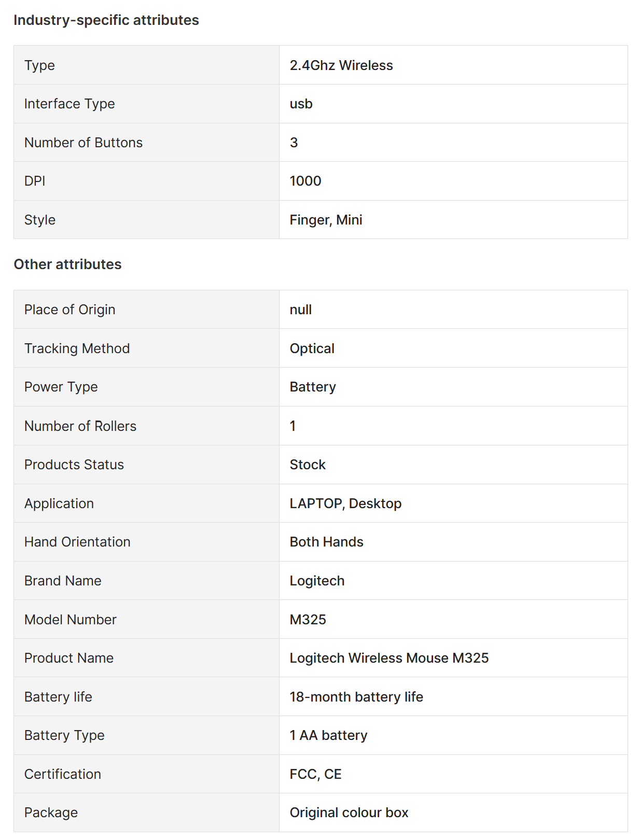Image resolution: width=640 pixels, height=840 pixels.
Task: Click the "Other attributes" heading
Action: (67, 264)
